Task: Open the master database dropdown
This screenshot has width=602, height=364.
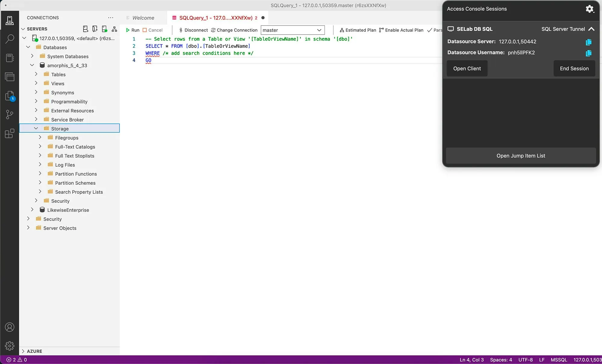Action: [293, 30]
